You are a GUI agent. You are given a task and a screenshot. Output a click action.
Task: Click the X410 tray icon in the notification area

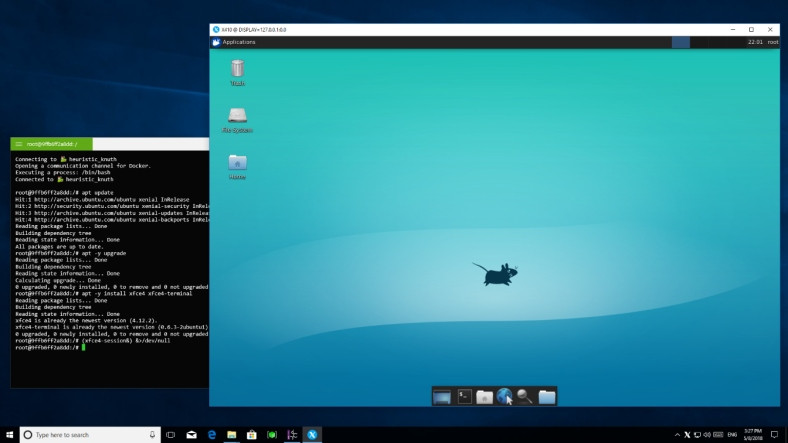point(687,435)
